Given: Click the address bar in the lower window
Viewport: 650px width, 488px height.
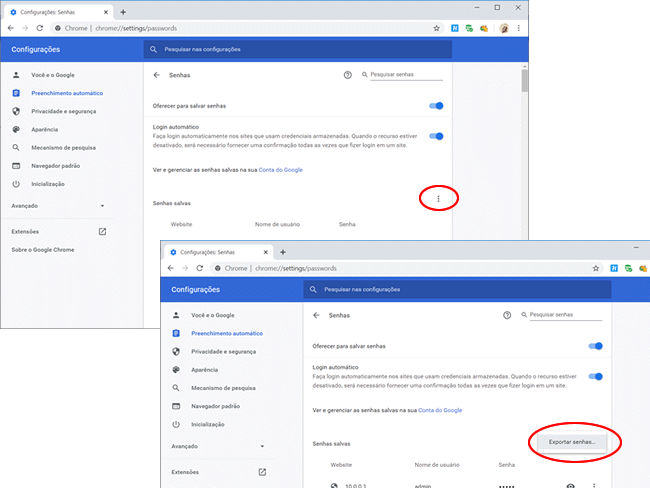Looking at the screenshot, I should point(406,268).
